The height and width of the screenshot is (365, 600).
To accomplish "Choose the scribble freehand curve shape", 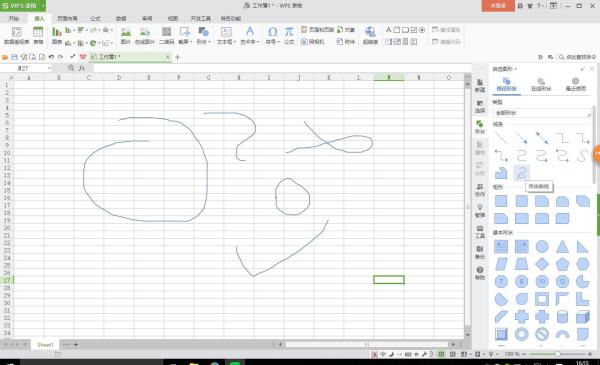I will tap(522, 173).
